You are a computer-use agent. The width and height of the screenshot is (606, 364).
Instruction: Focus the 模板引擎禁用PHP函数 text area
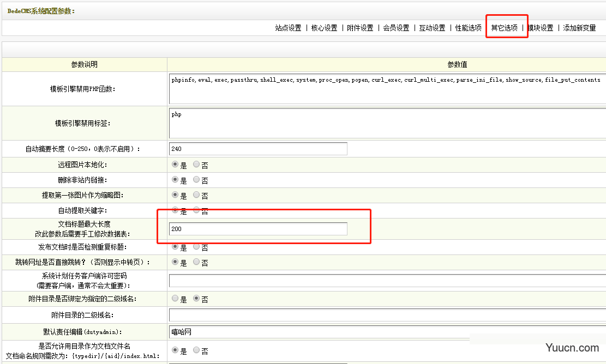pyautogui.click(x=387, y=89)
